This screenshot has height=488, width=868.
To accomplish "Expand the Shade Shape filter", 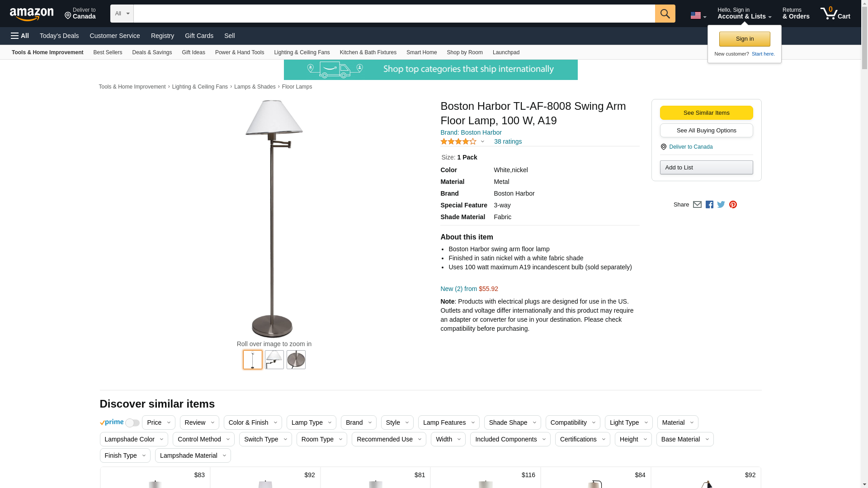I will 512,422.
